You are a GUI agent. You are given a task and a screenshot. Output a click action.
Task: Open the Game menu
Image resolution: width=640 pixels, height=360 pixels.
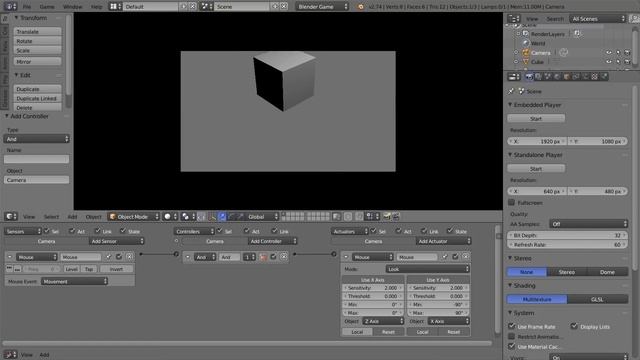(x=47, y=7)
